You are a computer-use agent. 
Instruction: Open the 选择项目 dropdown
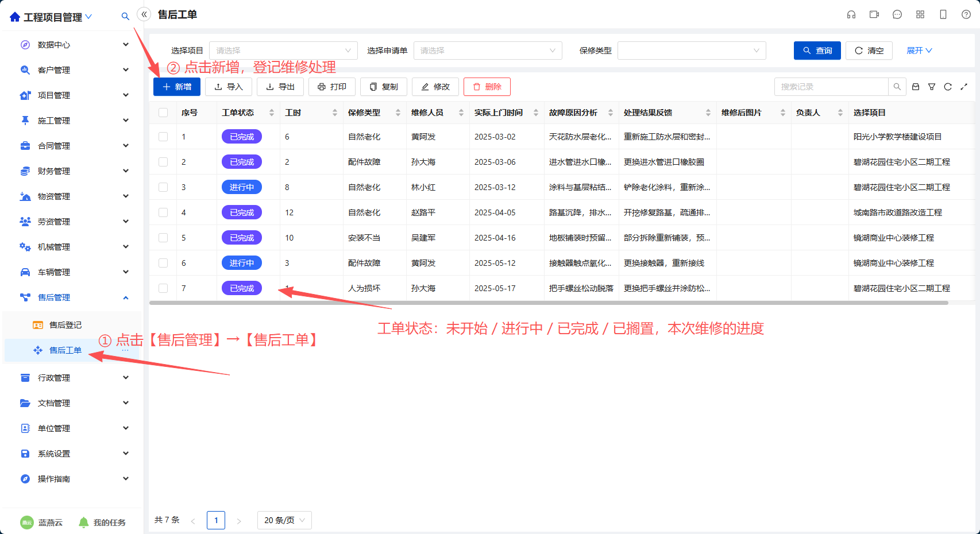coord(283,51)
